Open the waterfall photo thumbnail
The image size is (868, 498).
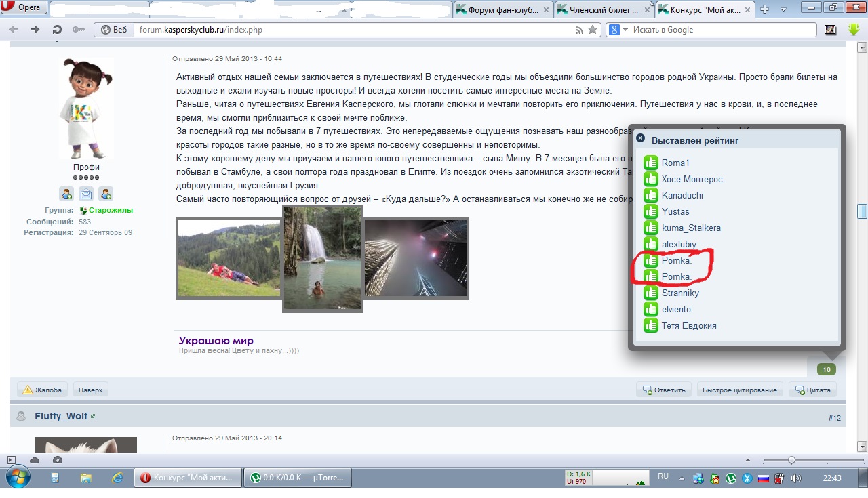[x=322, y=259]
